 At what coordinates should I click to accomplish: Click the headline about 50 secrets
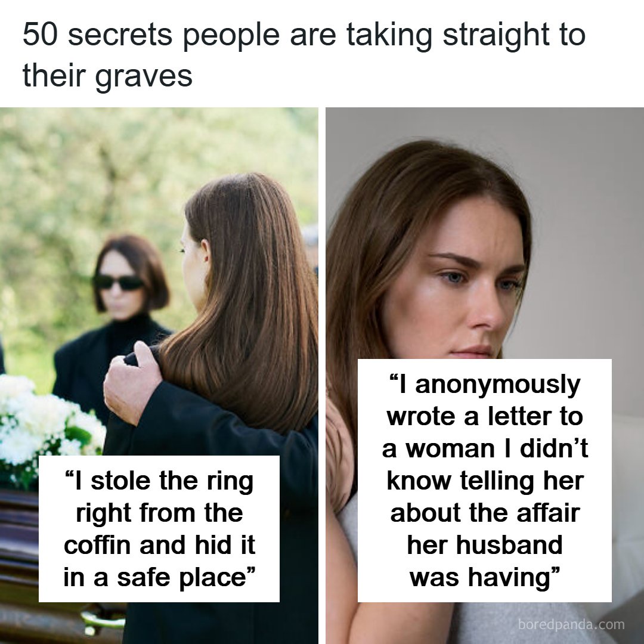tap(304, 55)
